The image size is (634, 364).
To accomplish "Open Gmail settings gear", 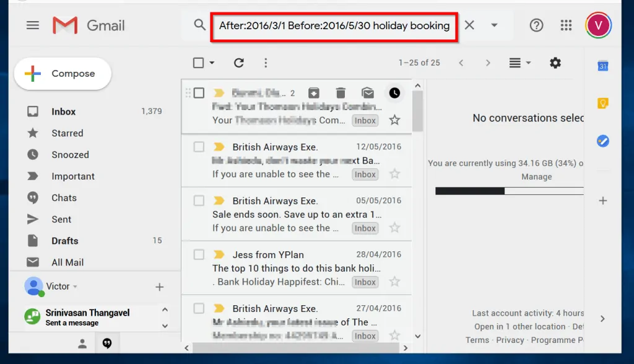I will (555, 63).
